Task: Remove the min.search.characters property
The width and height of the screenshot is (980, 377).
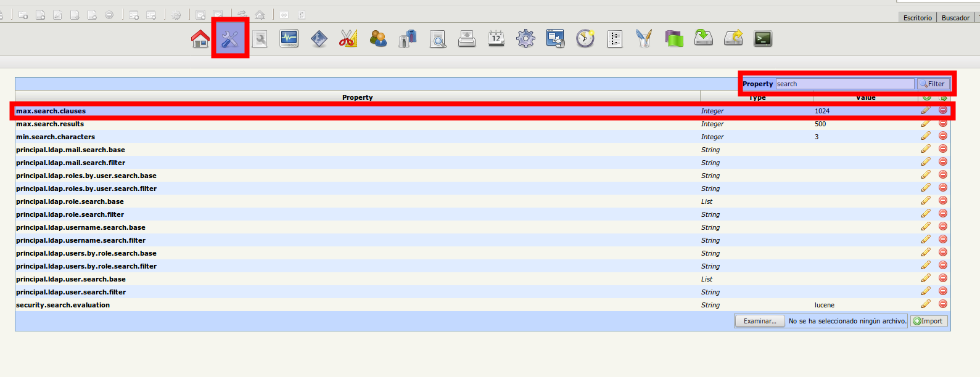Action: (943, 136)
